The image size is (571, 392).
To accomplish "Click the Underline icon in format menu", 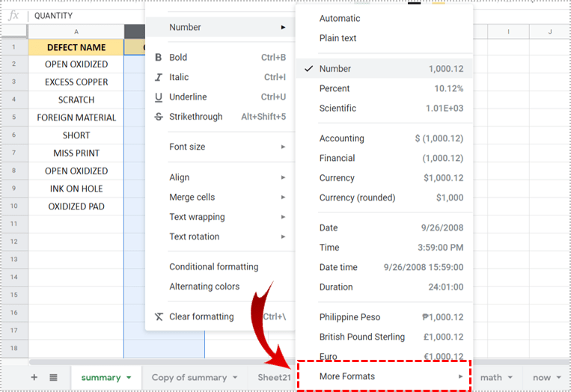I will click(x=158, y=97).
